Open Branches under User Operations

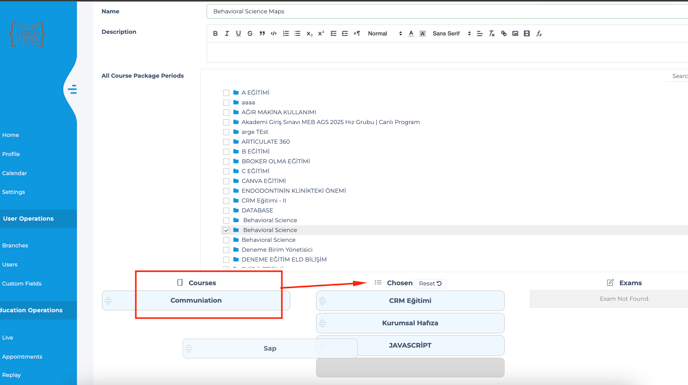pyautogui.click(x=15, y=245)
